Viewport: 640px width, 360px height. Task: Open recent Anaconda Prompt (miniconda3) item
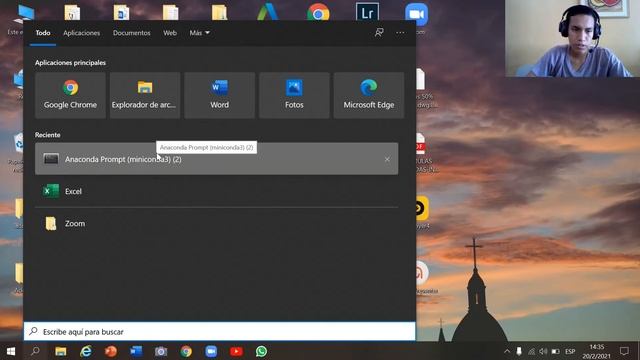[x=216, y=159]
